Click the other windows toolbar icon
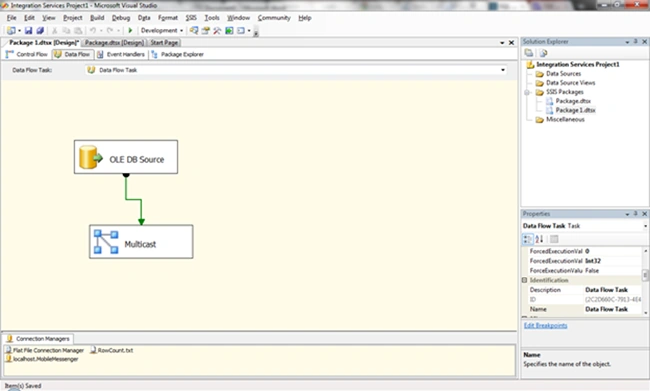The height and width of the screenshot is (391, 650). (241, 30)
